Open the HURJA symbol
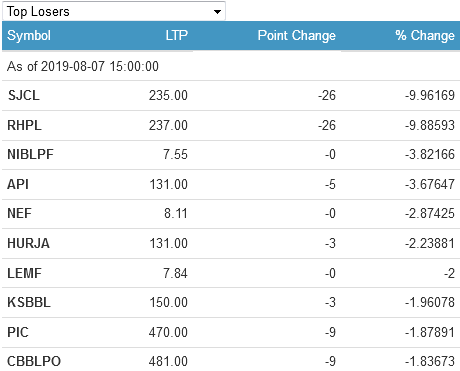The height and width of the screenshot is (371, 460). click(x=28, y=243)
